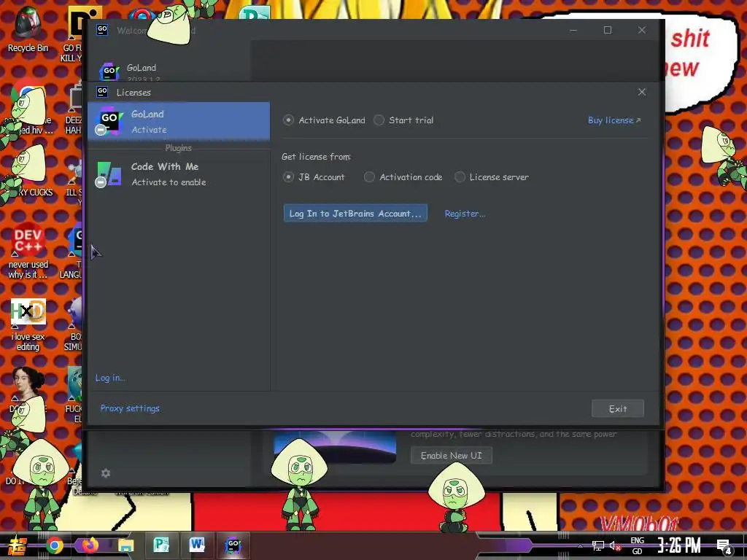The height and width of the screenshot is (560, 747).
Task: Click the Exit button
Action: tap(617, 408)
